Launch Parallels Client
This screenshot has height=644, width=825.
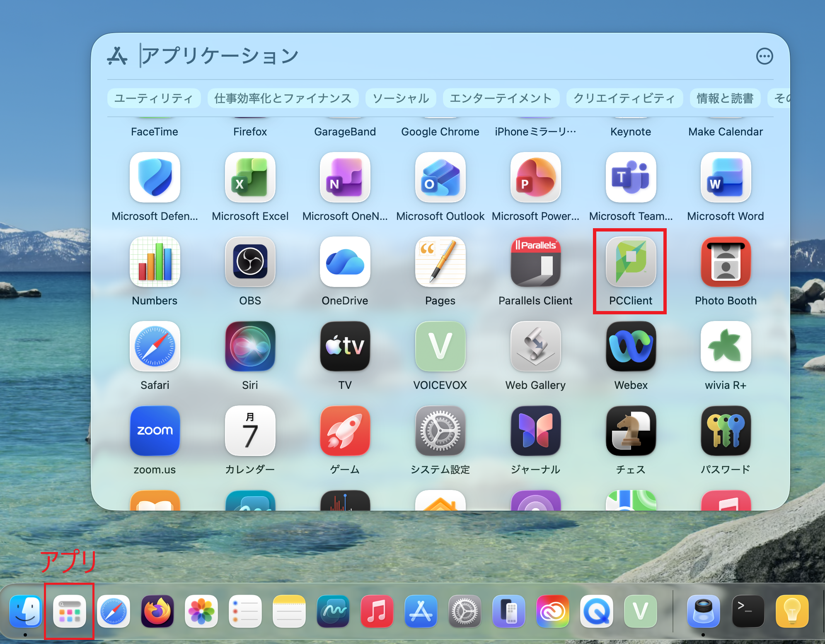coord(535,262)
